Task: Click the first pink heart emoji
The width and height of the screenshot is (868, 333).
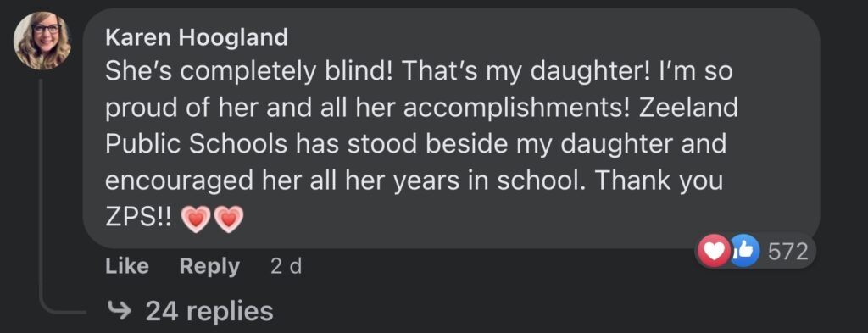Action: 197,220
